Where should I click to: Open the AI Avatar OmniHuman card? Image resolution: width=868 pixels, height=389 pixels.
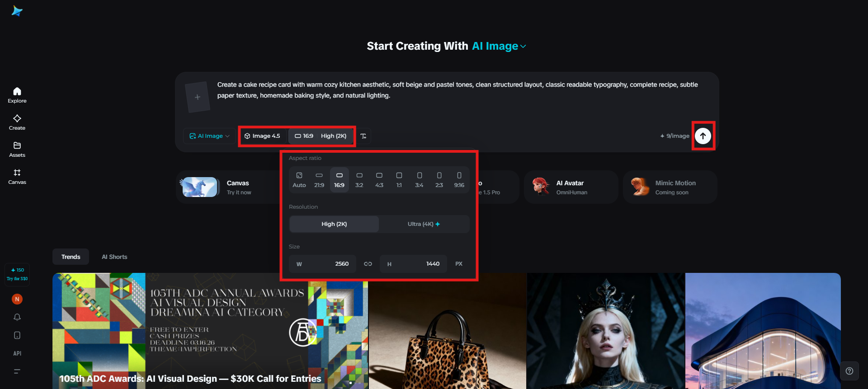pos(571,187)
